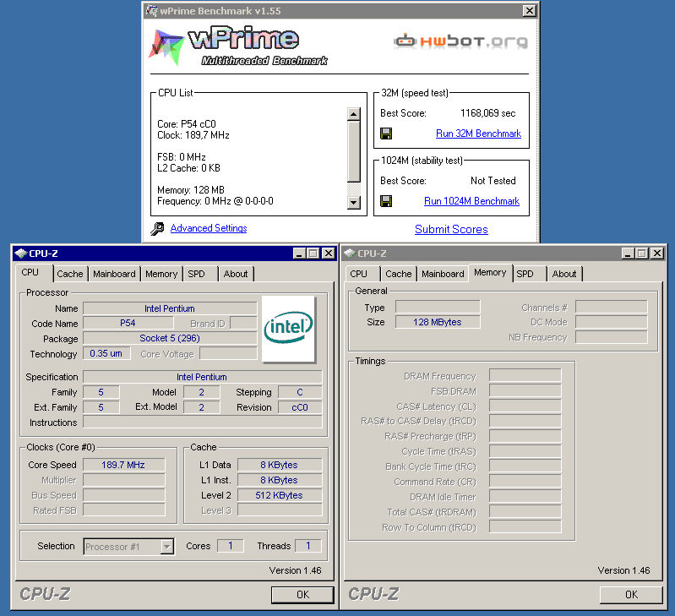
Task: Switch to Mainboard tab in left CPU-Z
Action: pyautogui.click(x=114, y=274)
